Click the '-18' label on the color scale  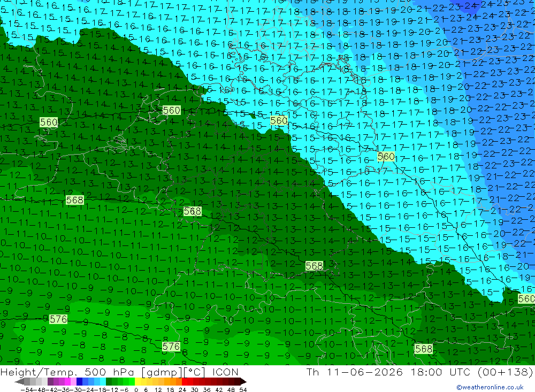tap(100, 390)
